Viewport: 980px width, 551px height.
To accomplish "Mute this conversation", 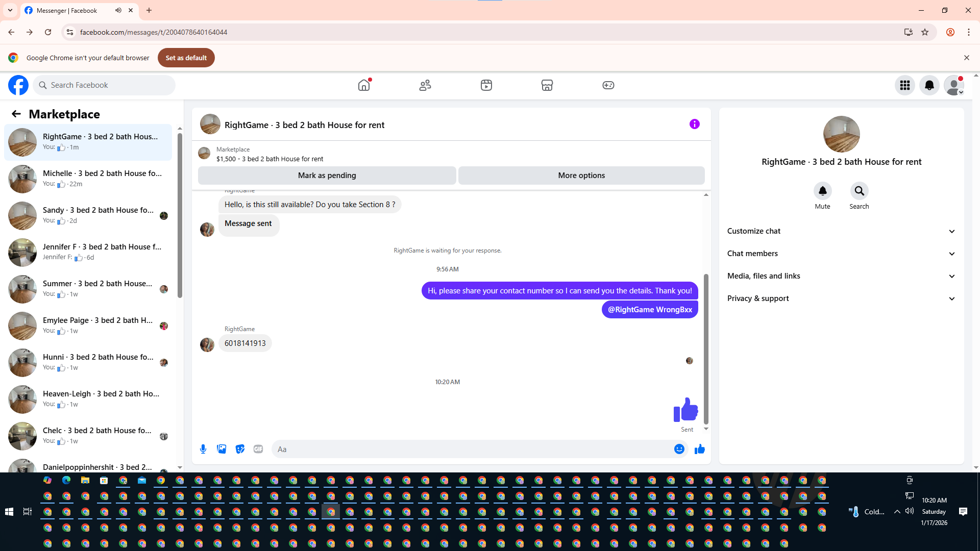I will pos(822,191).
